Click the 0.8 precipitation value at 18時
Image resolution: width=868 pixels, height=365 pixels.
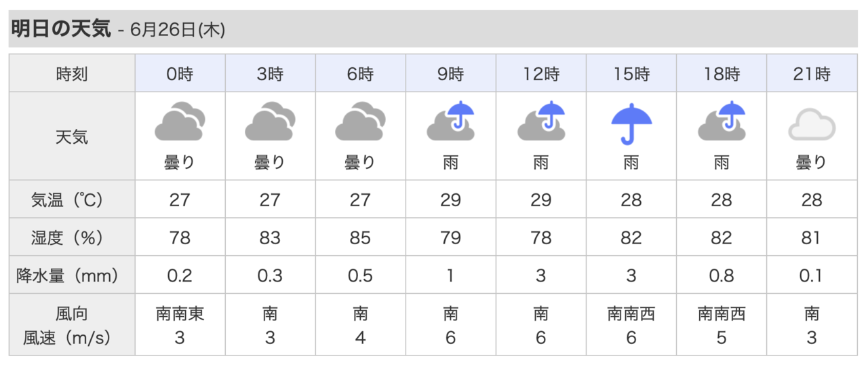click(722, 276)
